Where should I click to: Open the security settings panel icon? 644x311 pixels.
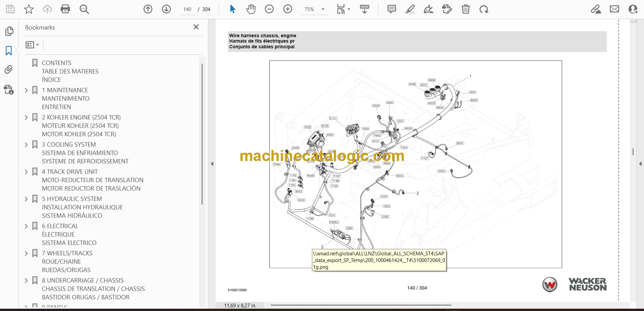9,90
